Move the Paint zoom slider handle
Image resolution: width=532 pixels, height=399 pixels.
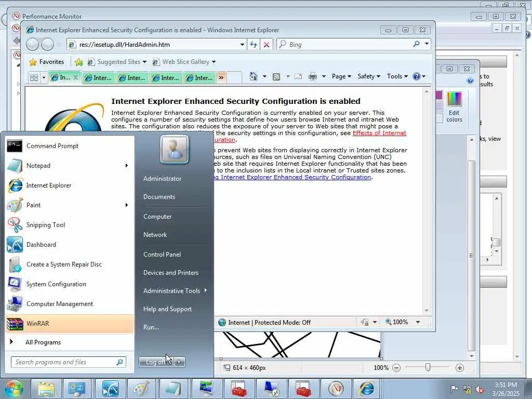click(x=428, y=367)
